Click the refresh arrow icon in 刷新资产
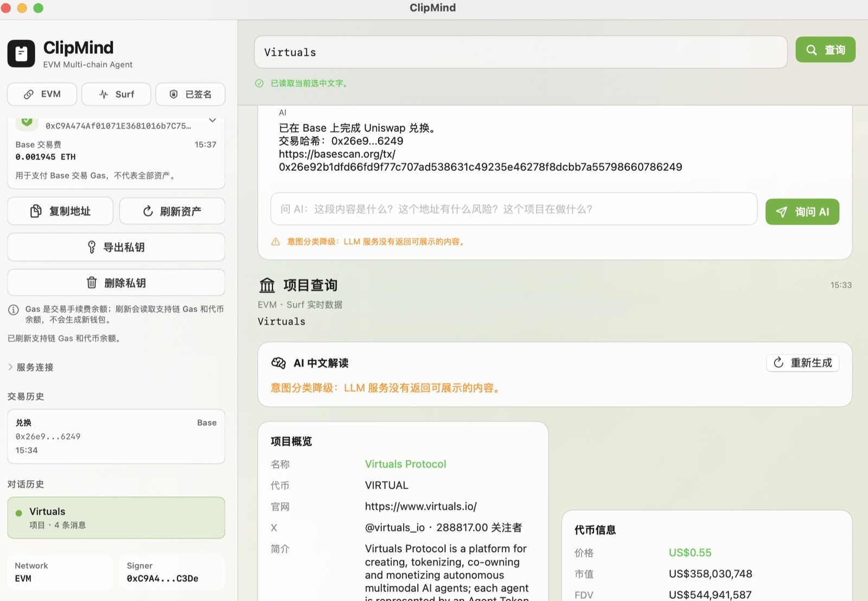This screenshot has height=601, width=868. point(148,211)
